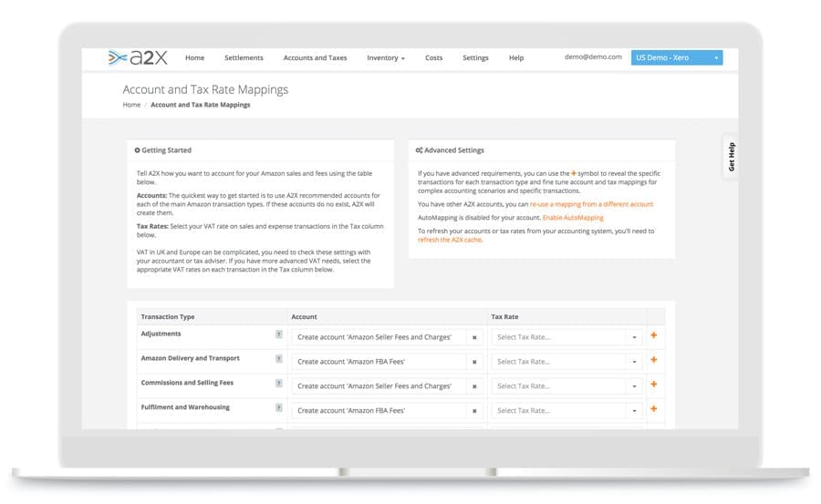Click the A2X logo
The height and width of the screenshot is (504, 821).
click(x=138, y=57)
